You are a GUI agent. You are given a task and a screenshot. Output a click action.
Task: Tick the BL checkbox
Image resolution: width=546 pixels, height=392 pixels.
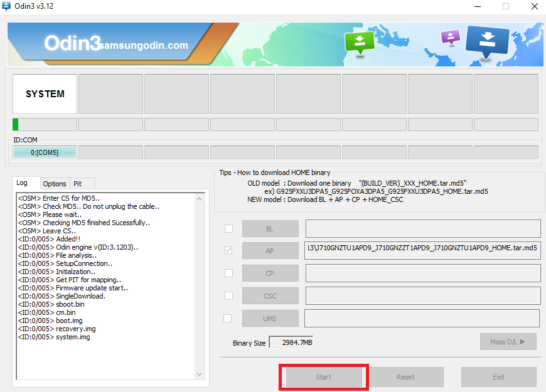click(x=229, y=229)
